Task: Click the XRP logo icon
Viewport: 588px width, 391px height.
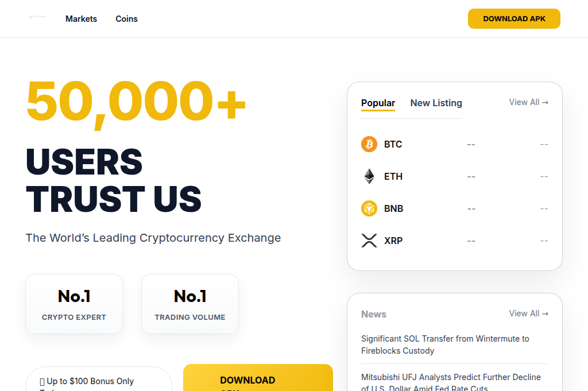Action: (369, 241)
